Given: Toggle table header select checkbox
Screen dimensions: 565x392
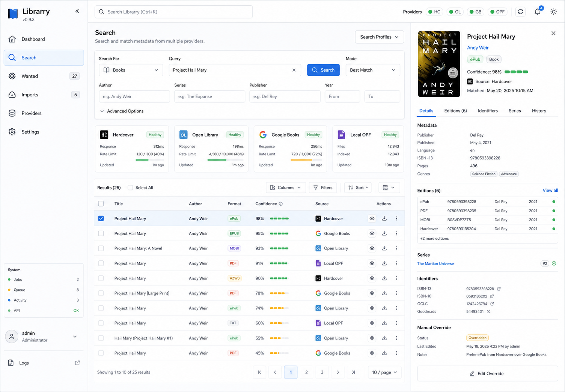Looking at the screenshot, I should 101,204.
